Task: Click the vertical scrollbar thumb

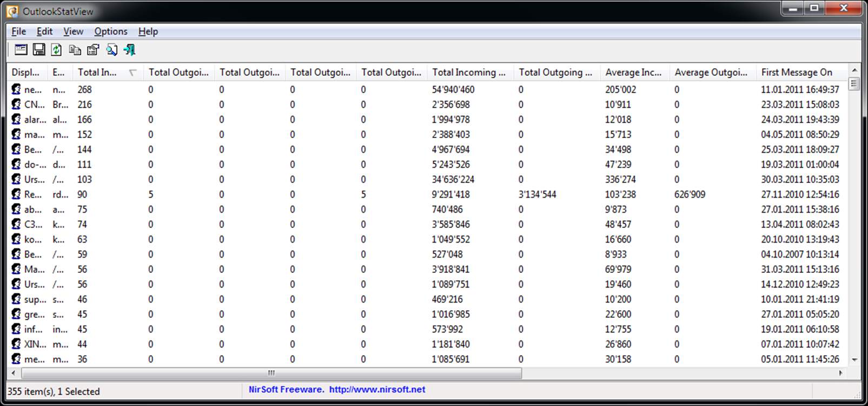Action: (854, 83)
